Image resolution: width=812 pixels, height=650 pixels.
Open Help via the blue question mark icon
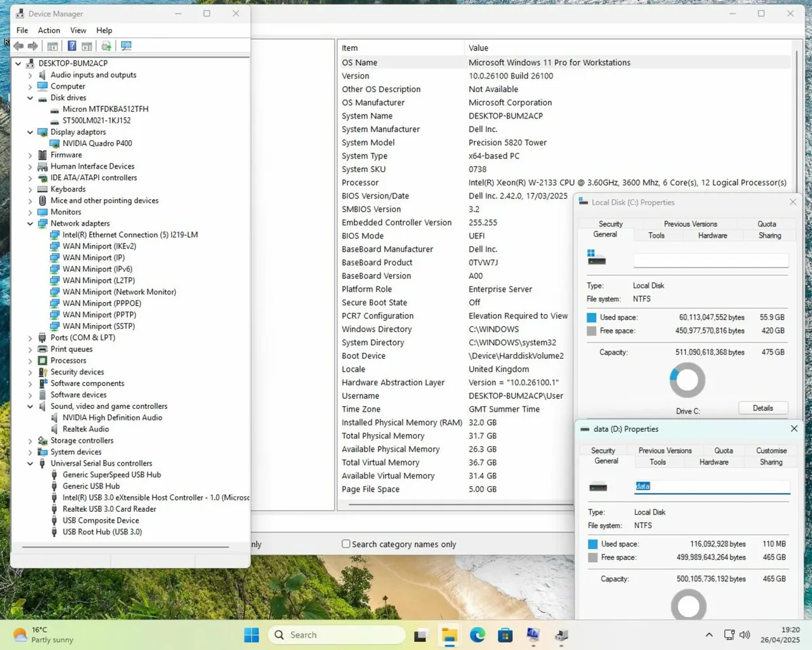click(72, 46)
